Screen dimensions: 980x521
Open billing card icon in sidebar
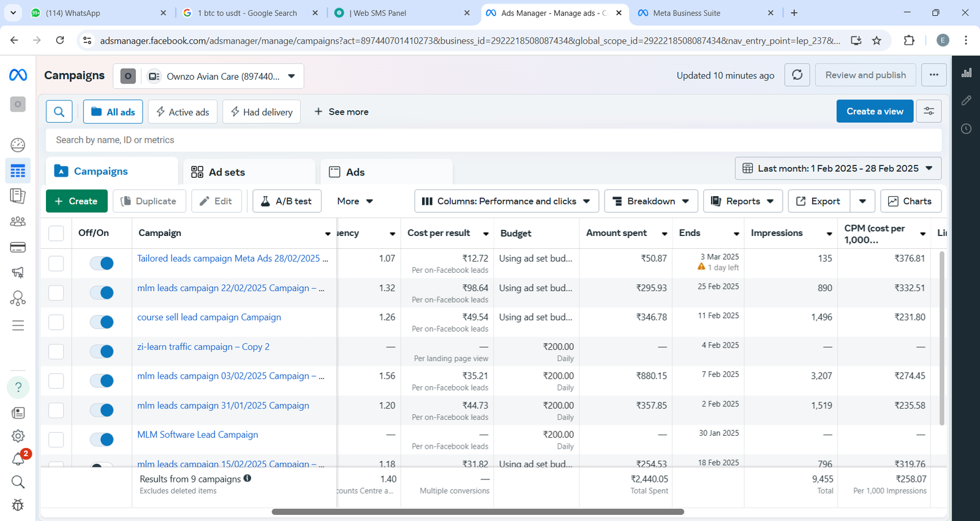[x=18, y=248]
